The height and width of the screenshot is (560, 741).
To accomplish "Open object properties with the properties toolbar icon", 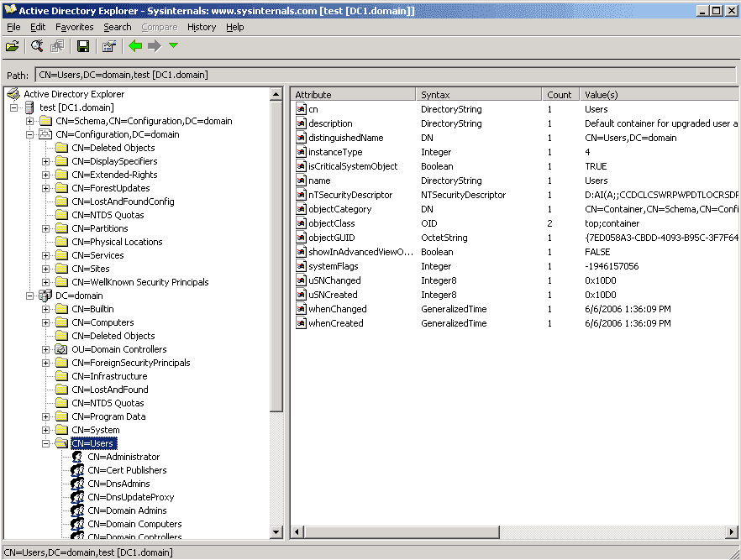I will pyautogui.click(x=108, y=46).
